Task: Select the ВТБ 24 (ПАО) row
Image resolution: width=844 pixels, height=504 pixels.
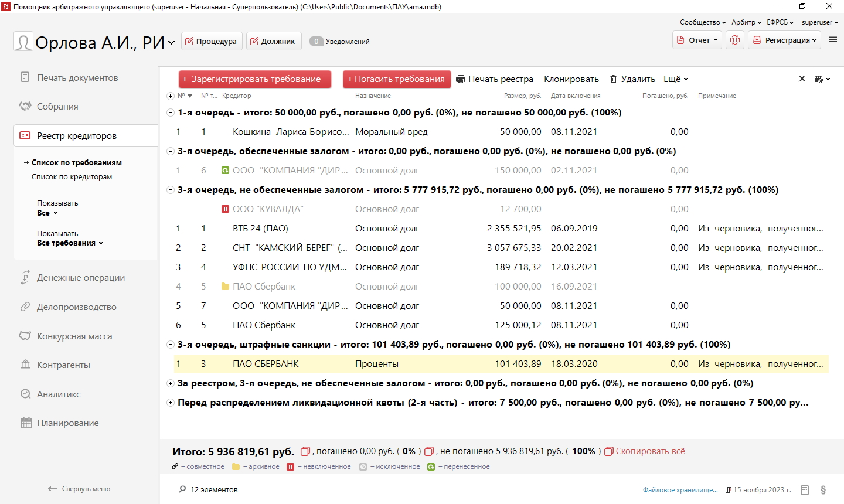Action: 501,228
